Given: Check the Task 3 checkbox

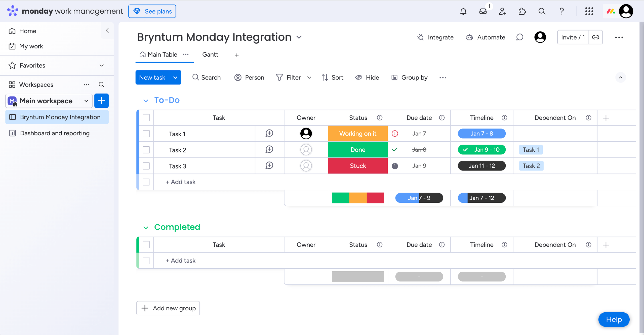Looking at the screenshot, I should click(x=146, y=166).
